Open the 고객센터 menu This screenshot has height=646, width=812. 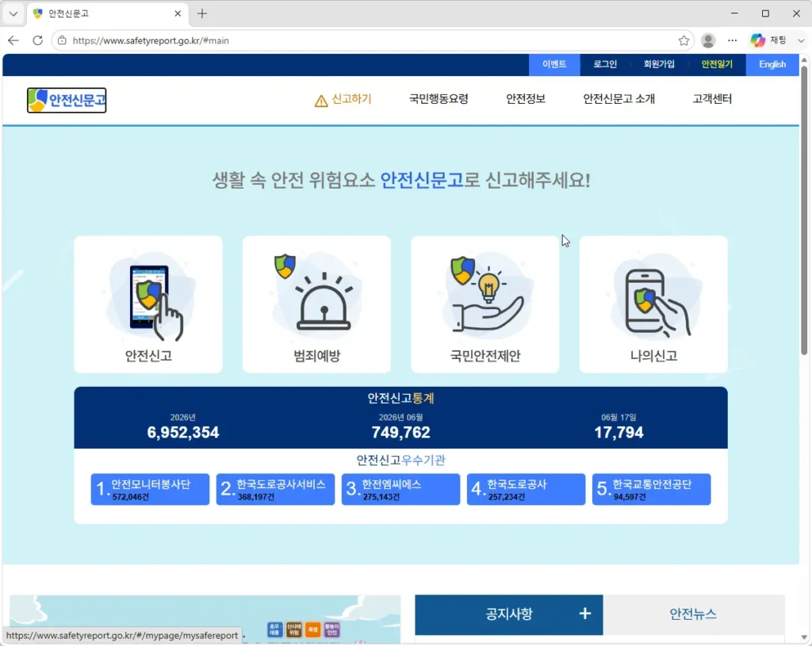pyautogui.click(x=712, y=99)
